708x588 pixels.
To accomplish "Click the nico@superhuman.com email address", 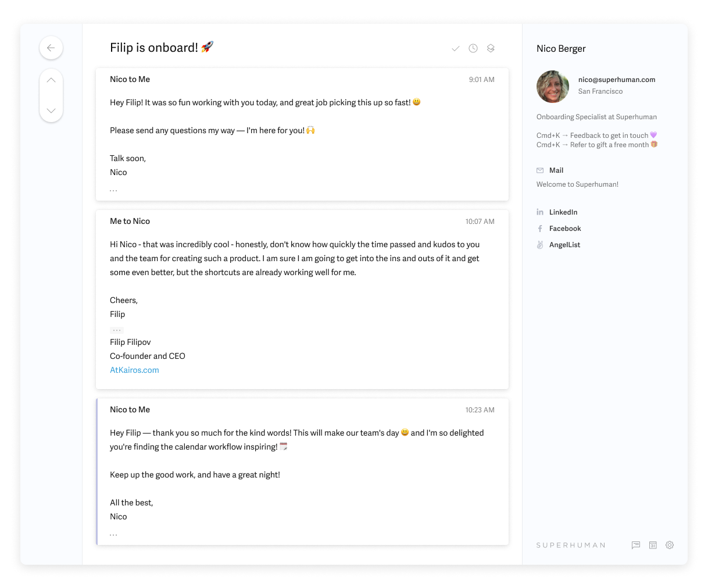I will click(617, 80).
